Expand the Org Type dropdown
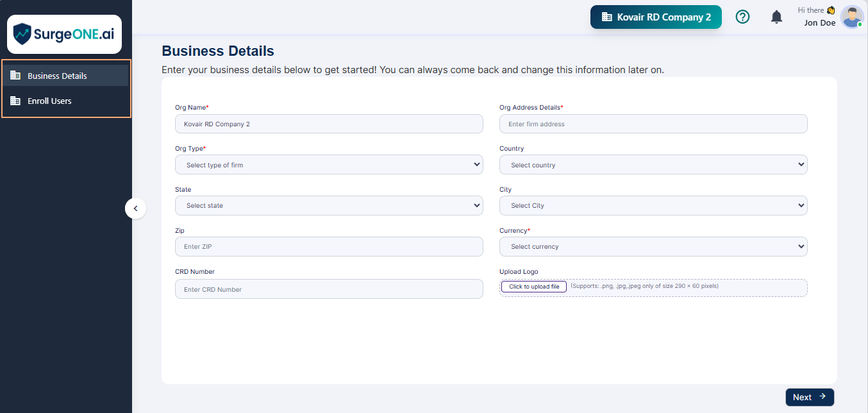This screenshot has height=413, width=868. point(329,165)
